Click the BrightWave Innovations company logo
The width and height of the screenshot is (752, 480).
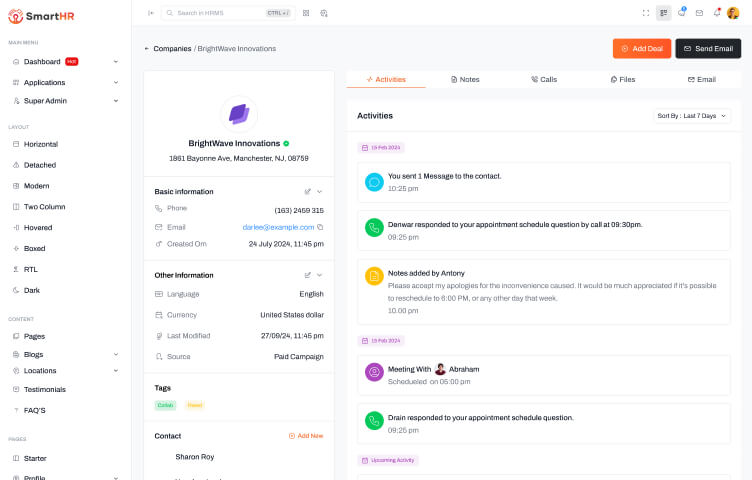pos(239,115)
